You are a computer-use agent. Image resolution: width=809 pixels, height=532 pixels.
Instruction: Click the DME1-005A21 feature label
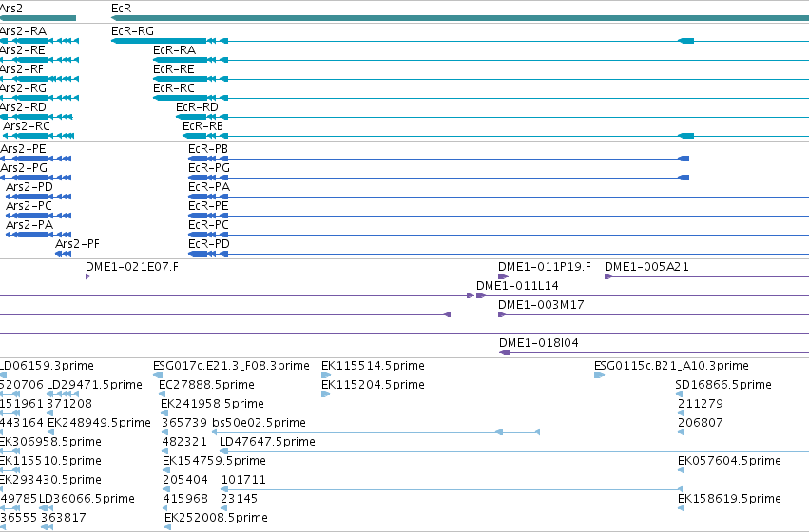tap(647, 267)
